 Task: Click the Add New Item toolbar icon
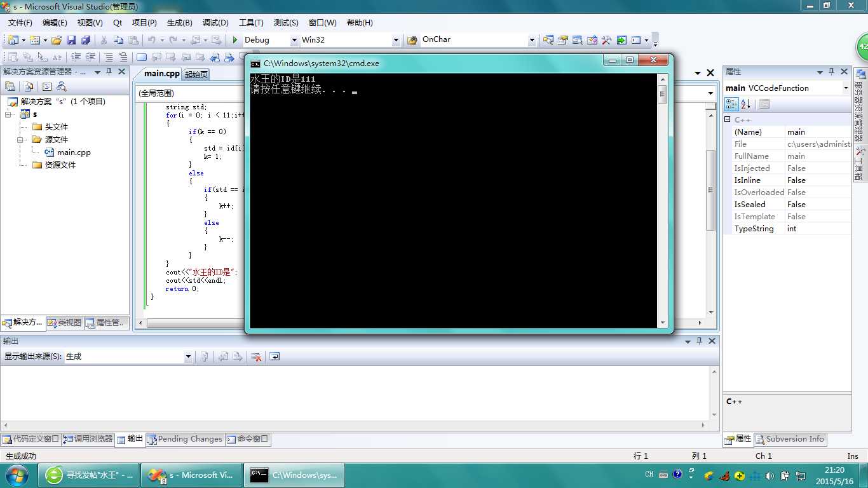coord(34,40)
